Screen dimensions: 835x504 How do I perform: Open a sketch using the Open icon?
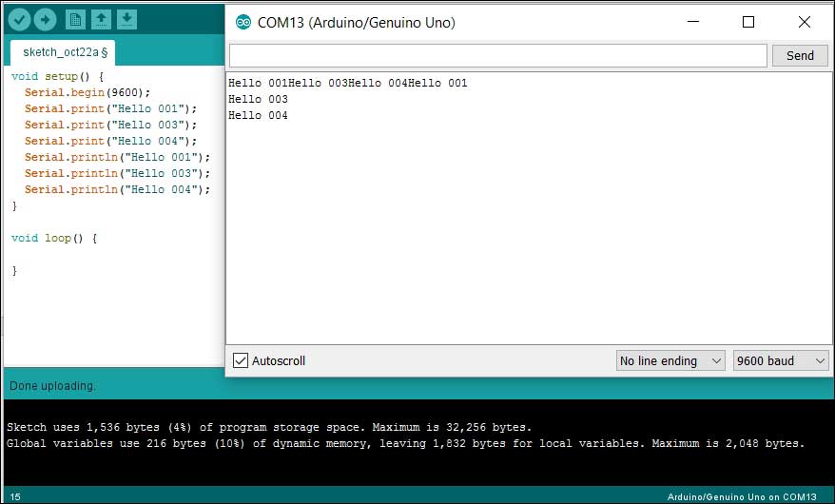coord(102,19)
